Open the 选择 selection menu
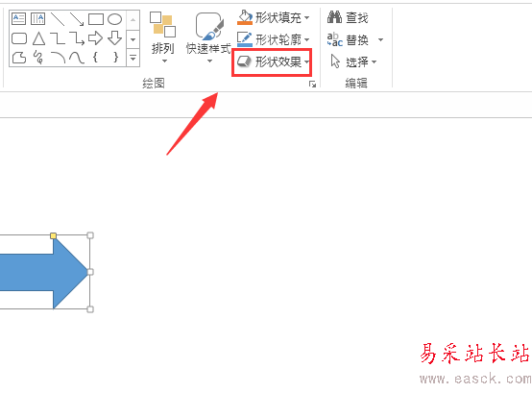This screenshot has height=393, width=532. (353, 62)
